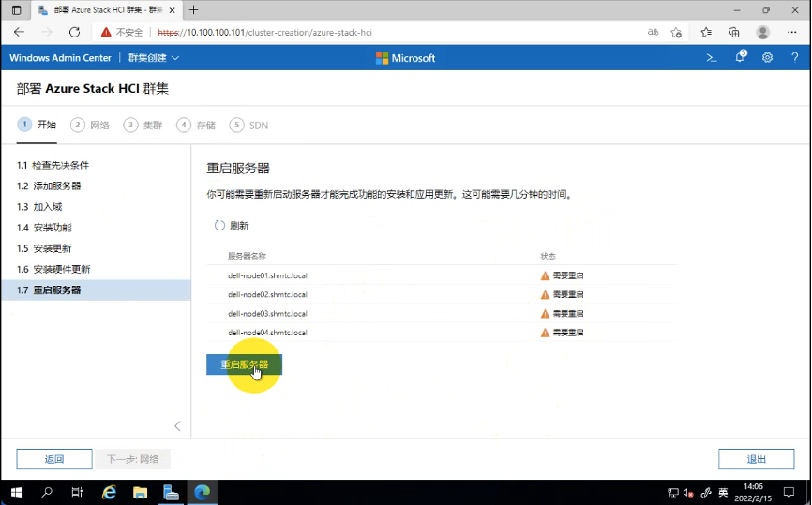Screen dimensions: 812x505
Task: Switch to step 4 存储 tab
Action: coord(196,126)
